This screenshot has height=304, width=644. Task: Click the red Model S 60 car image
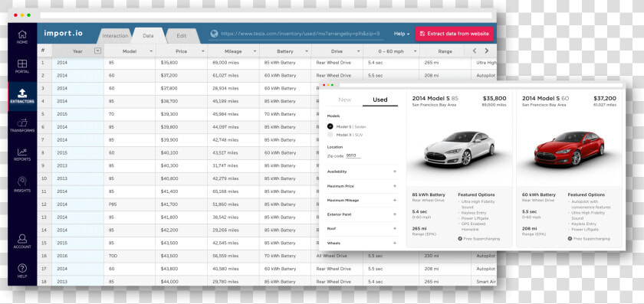(569, 148)
